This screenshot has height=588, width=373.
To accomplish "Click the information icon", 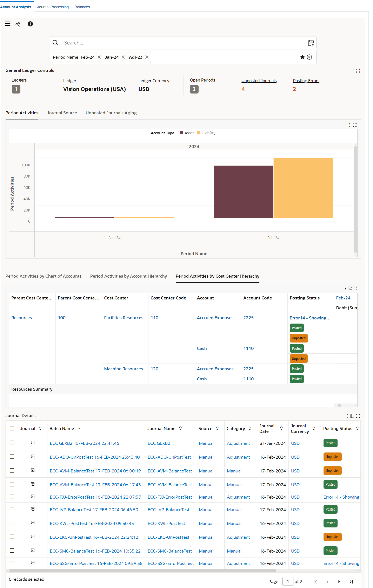I will click(30, 24).
